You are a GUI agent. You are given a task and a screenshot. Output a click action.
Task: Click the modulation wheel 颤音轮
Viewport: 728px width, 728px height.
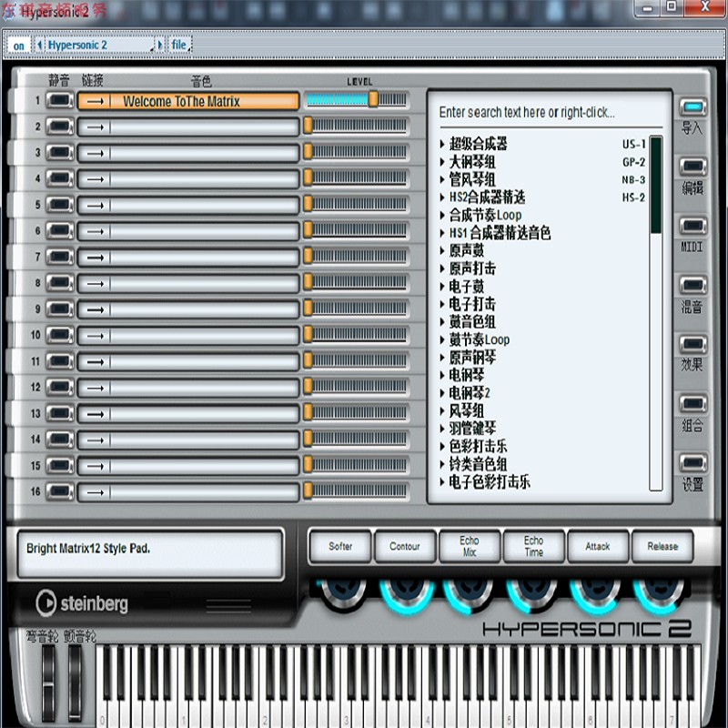coord(75,682)
